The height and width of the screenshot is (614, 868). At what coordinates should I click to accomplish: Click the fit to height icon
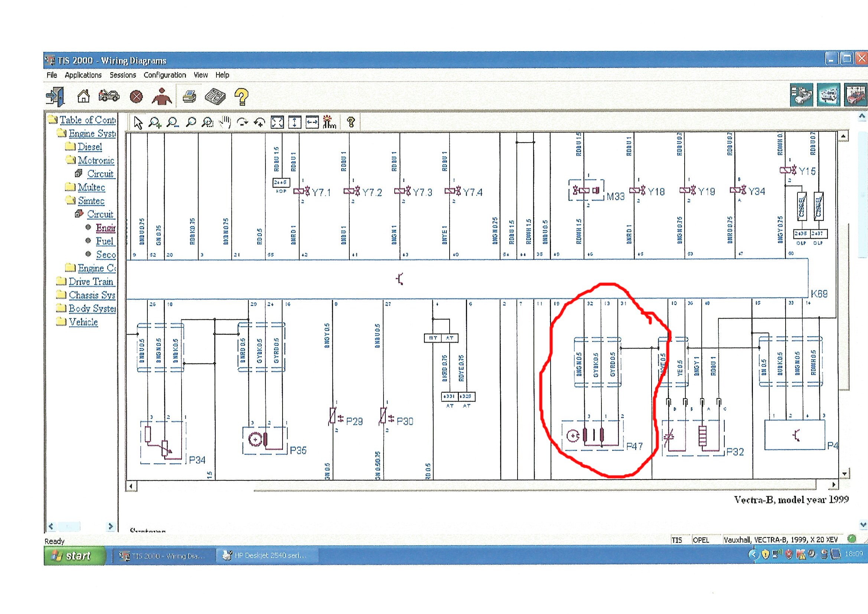294,122
